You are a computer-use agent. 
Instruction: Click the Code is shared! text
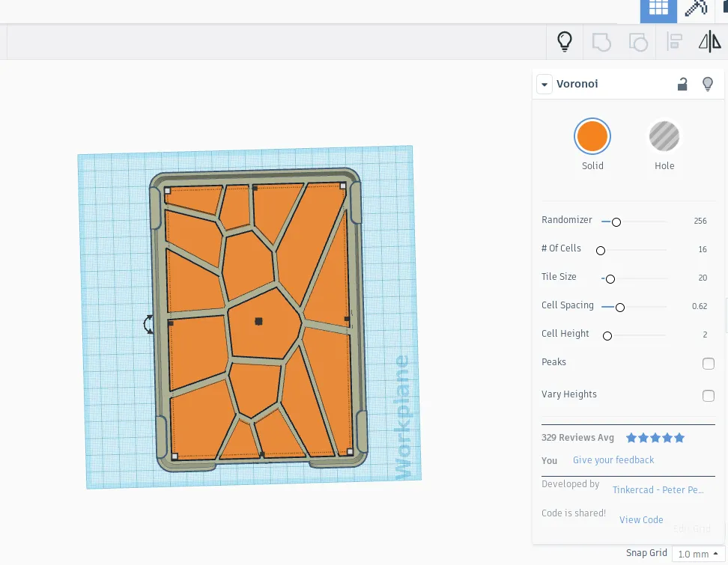click(x=574, y=513)
